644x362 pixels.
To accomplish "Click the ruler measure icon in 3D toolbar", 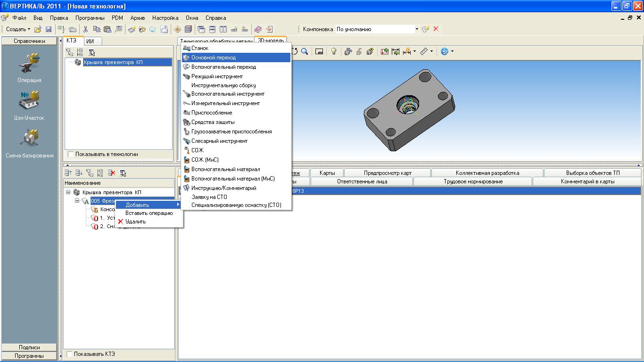I will (x=424, y=51).
